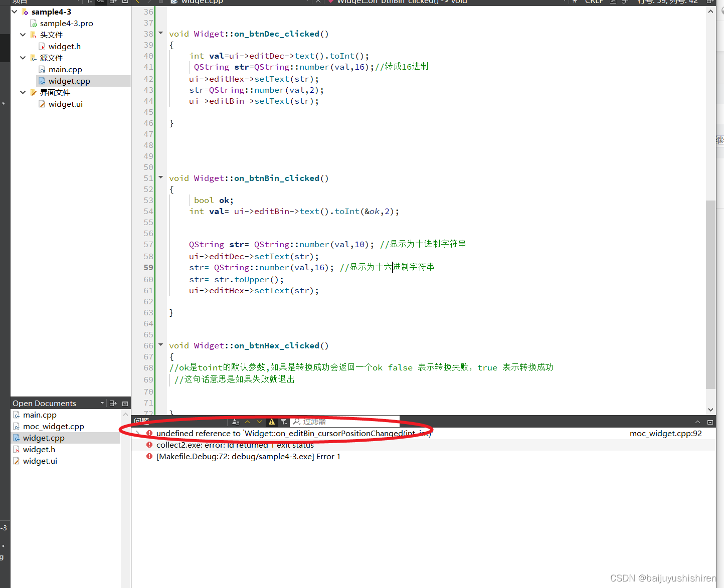This screenshot has width=724, height=588.
Task: Click the line-ending CRLF indicator in the toolbar
Action: (x=594, y=2)
